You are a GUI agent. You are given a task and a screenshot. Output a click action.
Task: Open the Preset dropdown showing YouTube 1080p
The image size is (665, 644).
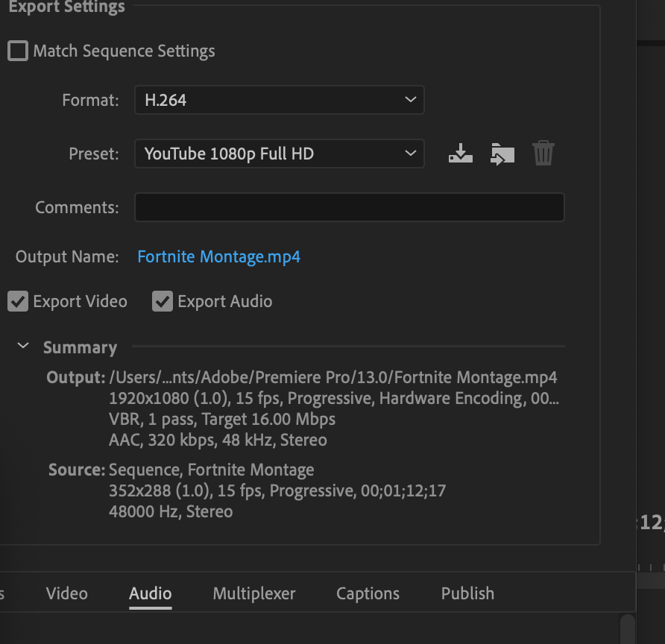279,154
